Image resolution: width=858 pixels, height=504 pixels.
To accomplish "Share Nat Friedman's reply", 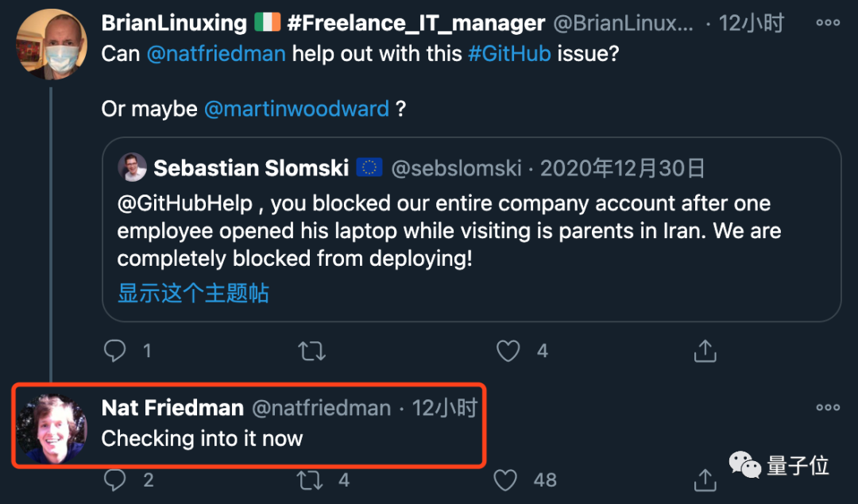I will click(x=705, y=479).
